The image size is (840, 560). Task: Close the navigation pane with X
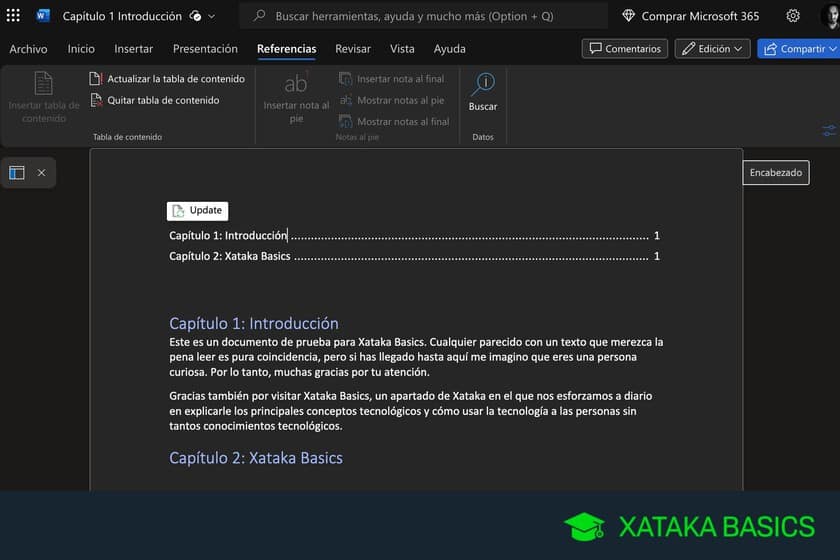coord(41,172)
